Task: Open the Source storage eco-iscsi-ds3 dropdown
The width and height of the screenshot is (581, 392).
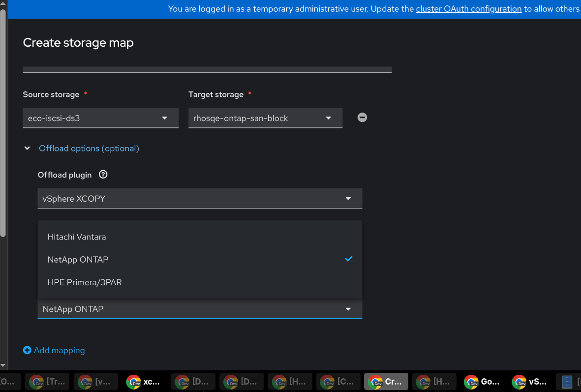Action: click(x=100, y=118)
